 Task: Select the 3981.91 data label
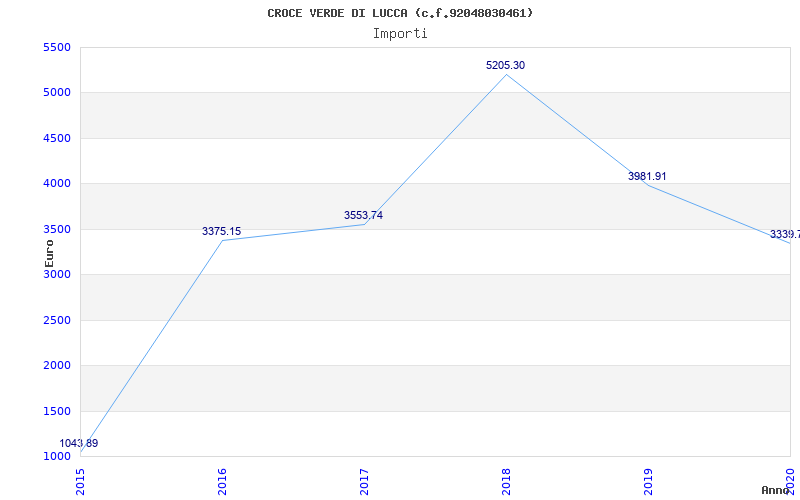(x=647, y=176)
